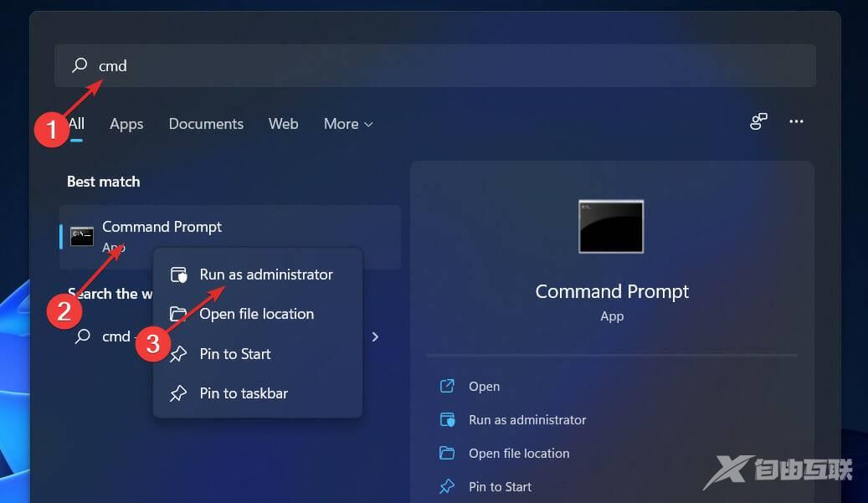The height and width of the screenshot is (503, 868).
Task: Expand the More dropdown
Action: [x=348, y=124]
